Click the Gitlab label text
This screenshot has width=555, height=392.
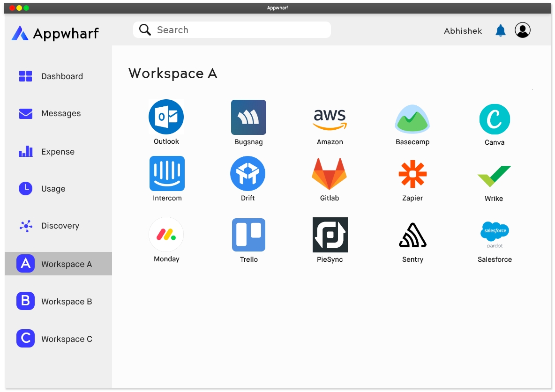pyautogui.click(x=330, y=198)
